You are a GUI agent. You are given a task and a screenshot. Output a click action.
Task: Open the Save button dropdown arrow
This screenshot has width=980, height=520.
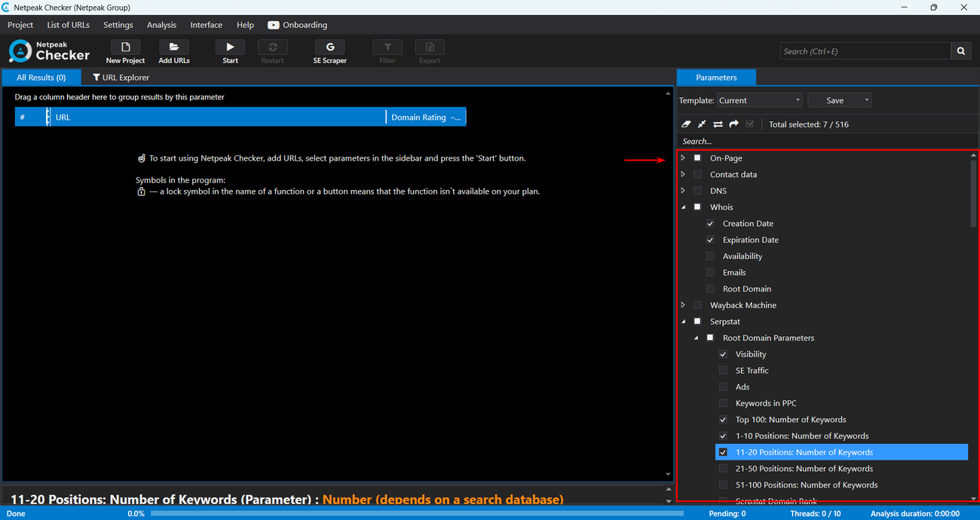point(867,100)
